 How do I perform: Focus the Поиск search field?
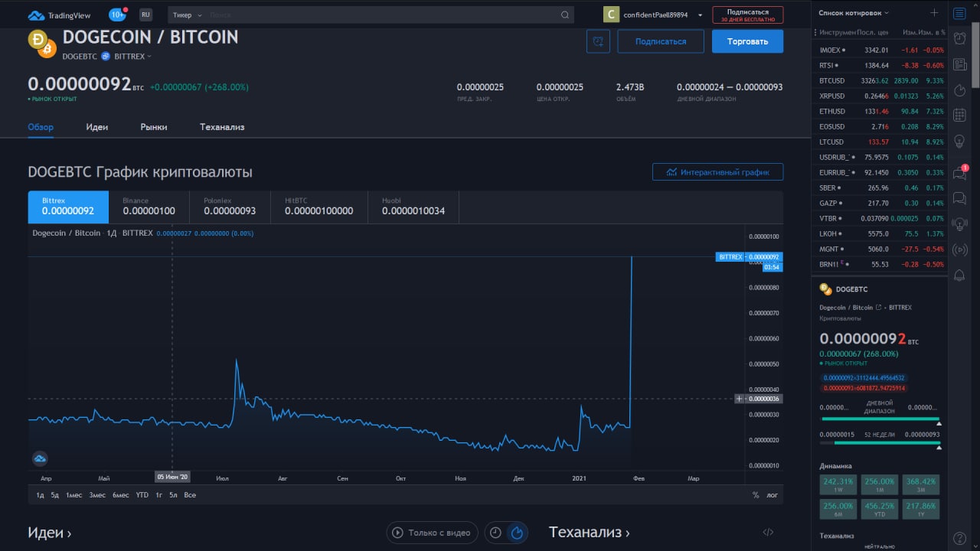point(383,15)
